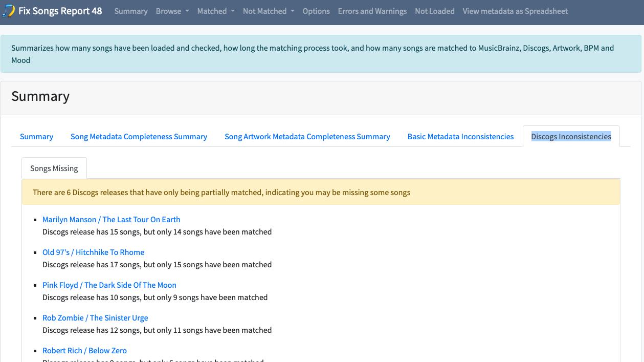Open Rob Zombie / The Sinister Urge link

pos(95,317)
